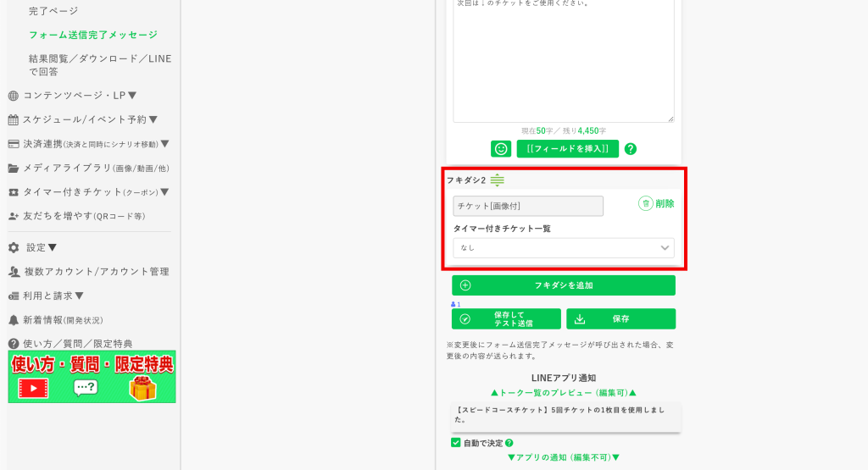The height and width of the screenshot is (470, 868).
Task: Expand タイマー付きチケット(クーポン) menu
Action: click(164, 192)
